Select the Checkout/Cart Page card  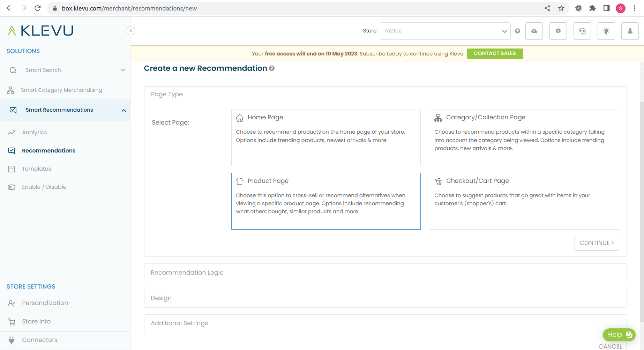[x=524, y=201]
